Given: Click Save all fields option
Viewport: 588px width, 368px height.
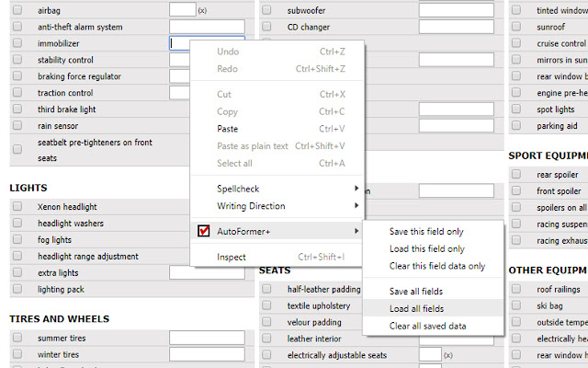Looking at the screenshot, I should pyautogui.click(x=416, y=291).
